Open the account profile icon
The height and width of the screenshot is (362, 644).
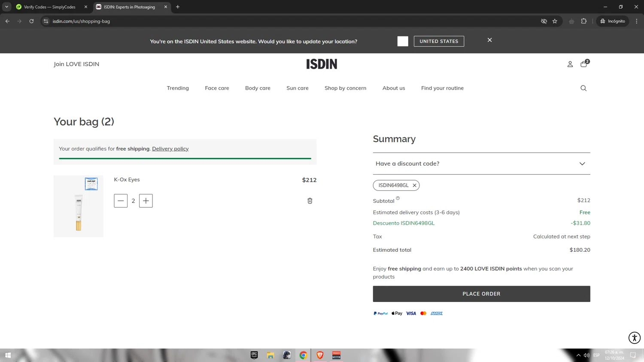pos(570,64)
